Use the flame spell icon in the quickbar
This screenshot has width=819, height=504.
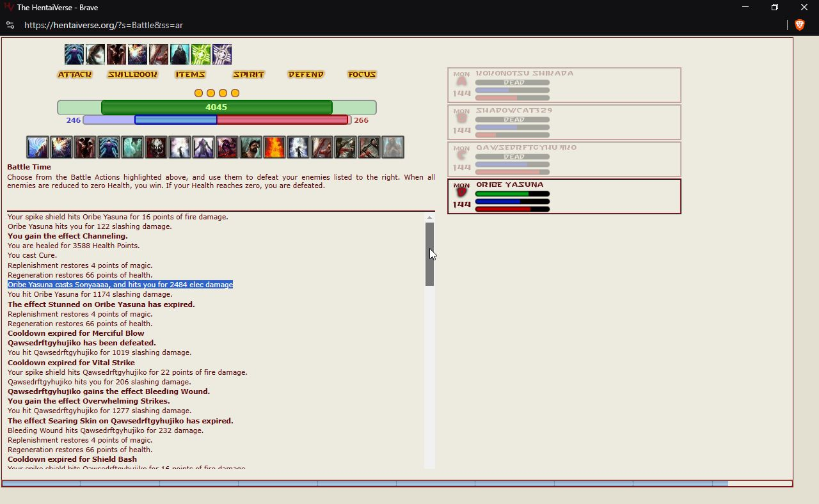click(274, 147)
